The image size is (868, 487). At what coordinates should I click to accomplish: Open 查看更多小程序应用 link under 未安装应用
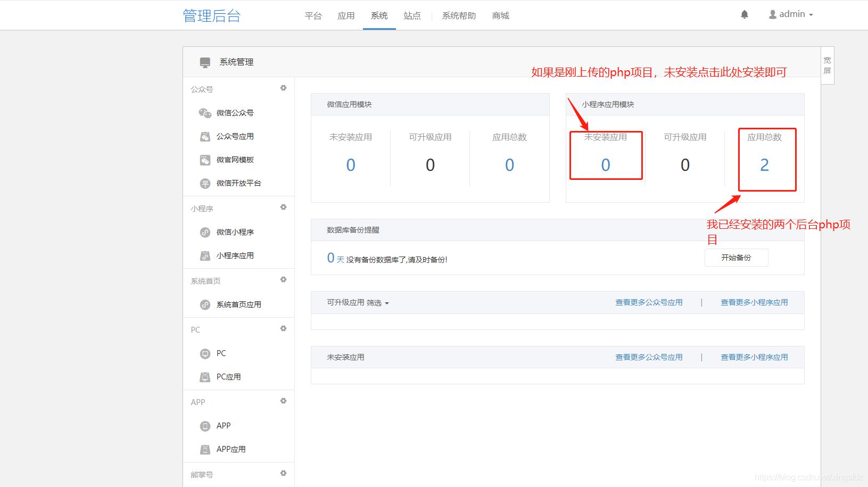(x=754, y=357)
